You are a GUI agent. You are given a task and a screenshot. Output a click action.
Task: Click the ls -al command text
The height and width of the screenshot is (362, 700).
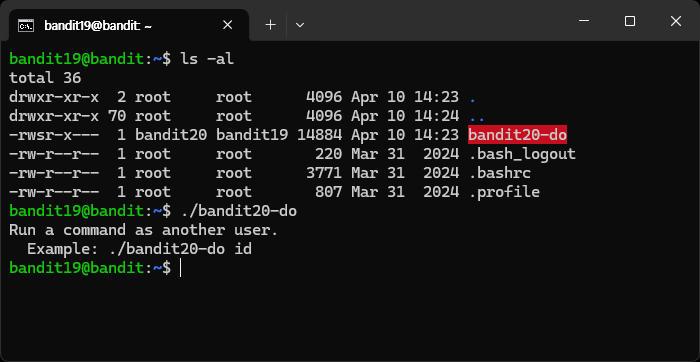point(207,59)
